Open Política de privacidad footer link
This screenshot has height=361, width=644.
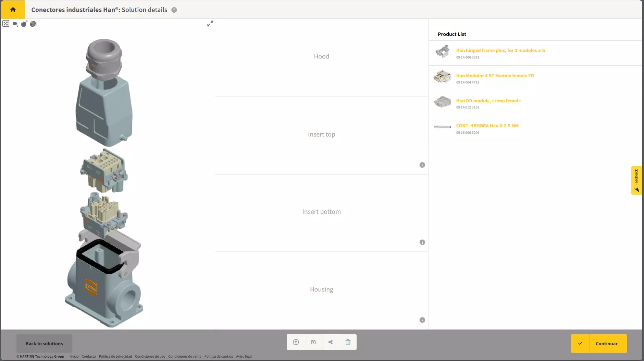click(115, 356)
